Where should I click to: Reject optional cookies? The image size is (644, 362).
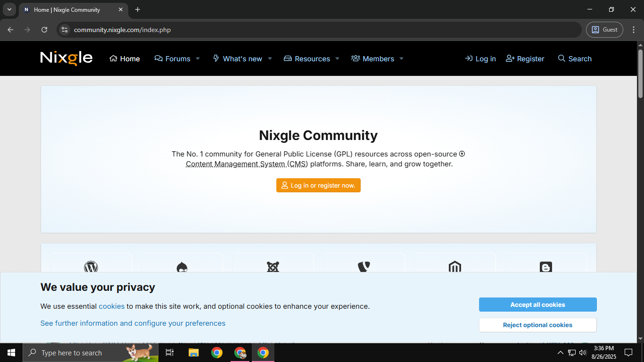click(x=538, y=325)
